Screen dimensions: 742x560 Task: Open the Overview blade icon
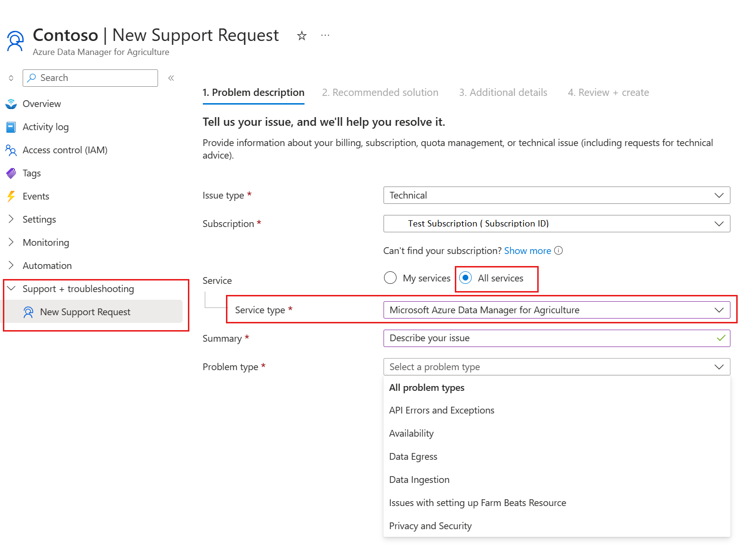click(x=11, y=104)
